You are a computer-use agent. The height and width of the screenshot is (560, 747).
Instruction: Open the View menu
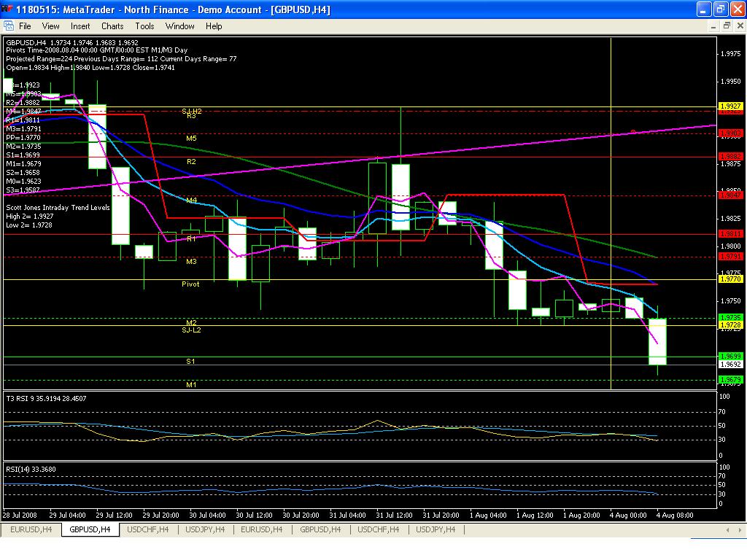point(50,26)
